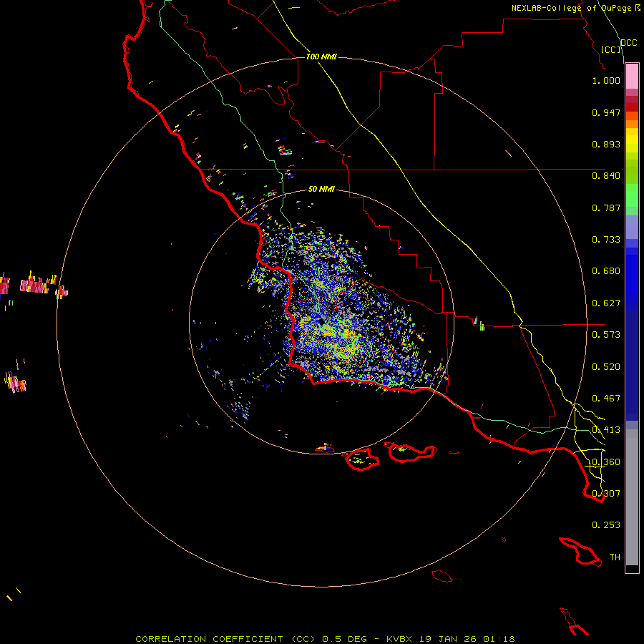Click the [CC] units label
Viewport: 644px width, 644px height.
pos(611,49)
